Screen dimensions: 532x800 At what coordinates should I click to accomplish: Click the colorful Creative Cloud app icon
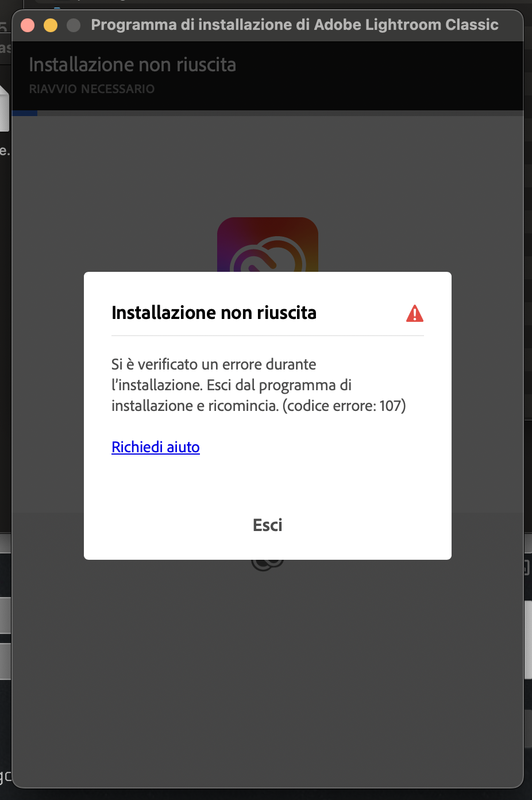(x=268, y=244)
